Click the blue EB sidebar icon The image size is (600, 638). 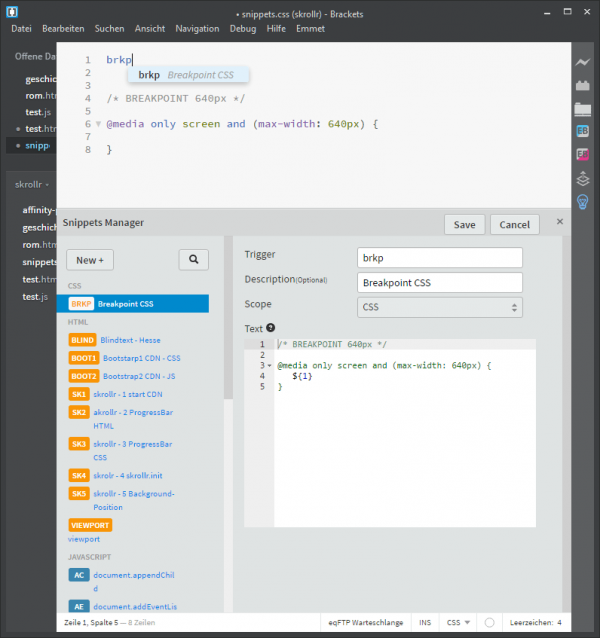click(x=583, y=131)
